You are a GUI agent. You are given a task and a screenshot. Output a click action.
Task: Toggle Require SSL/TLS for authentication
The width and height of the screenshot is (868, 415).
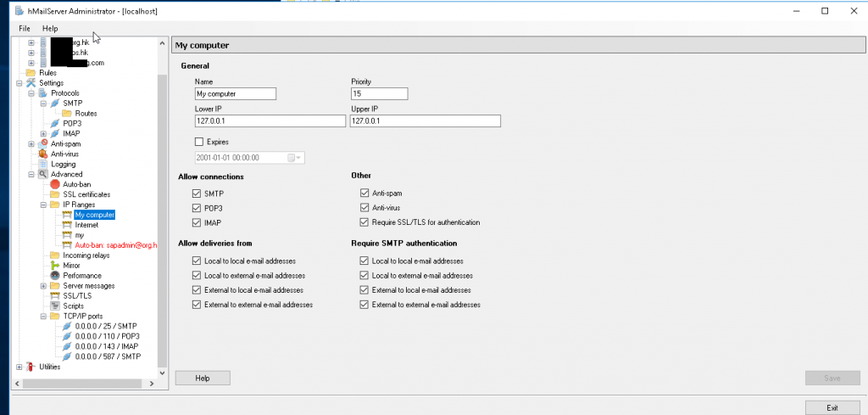tap(364, 222)
